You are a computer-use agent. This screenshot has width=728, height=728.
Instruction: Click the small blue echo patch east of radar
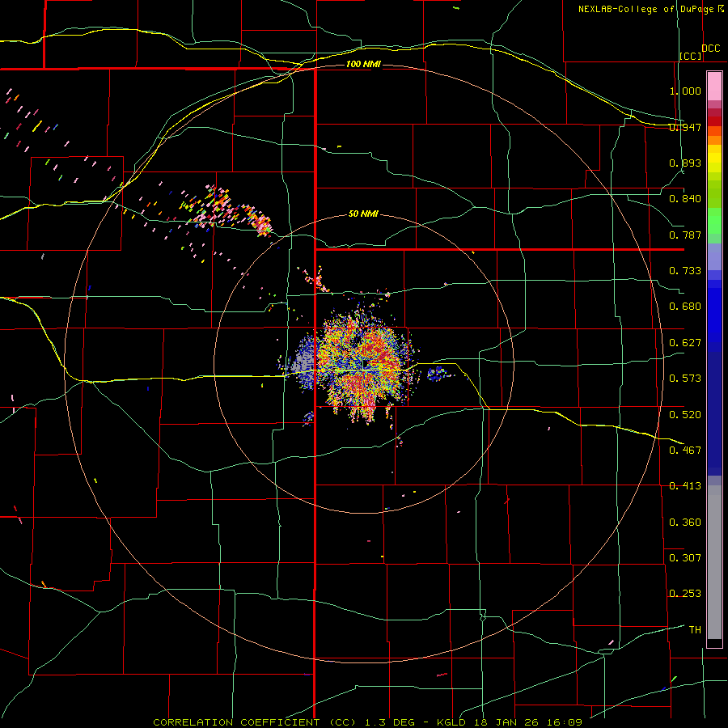tap(438, 373)
